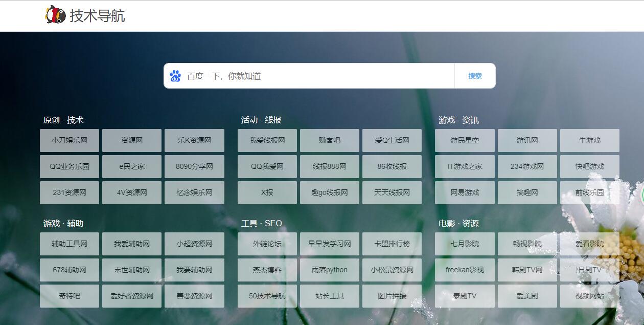The height and width of the screenshot is (325, 644).
Task: Open the 游讯网 link
Action: tap(527, 140)
